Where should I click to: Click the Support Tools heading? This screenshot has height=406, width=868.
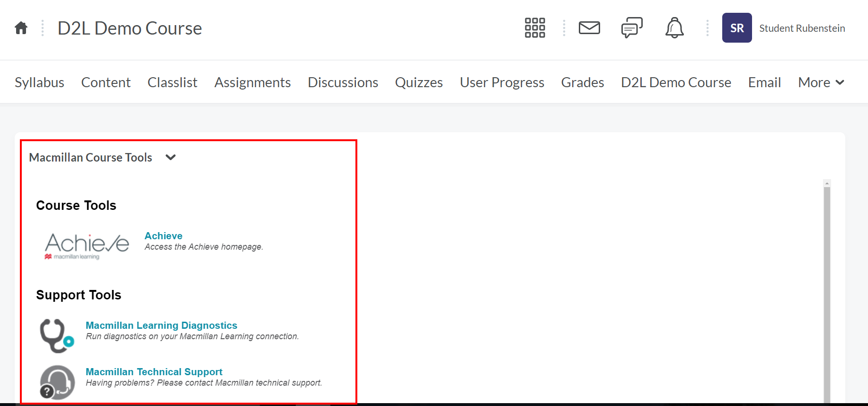pos(79,295)
